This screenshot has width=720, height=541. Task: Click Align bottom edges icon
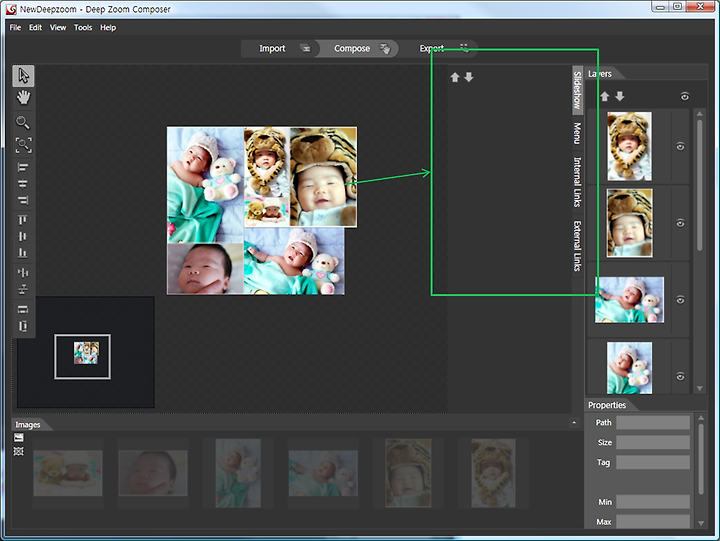pyautogui.click(x=22, y=253)
